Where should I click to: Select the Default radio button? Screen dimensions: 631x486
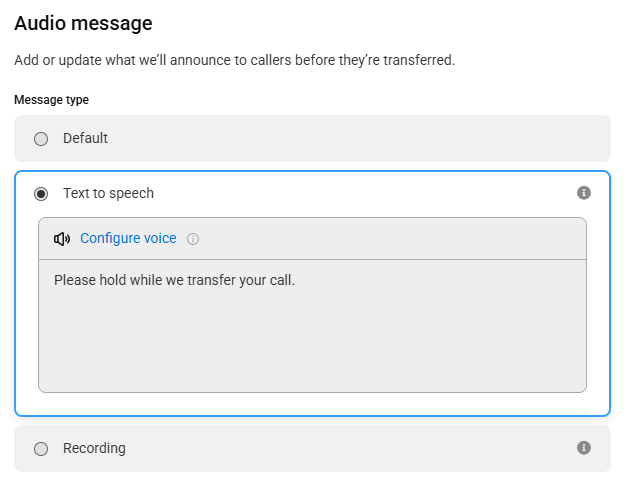tap(41, 139)
